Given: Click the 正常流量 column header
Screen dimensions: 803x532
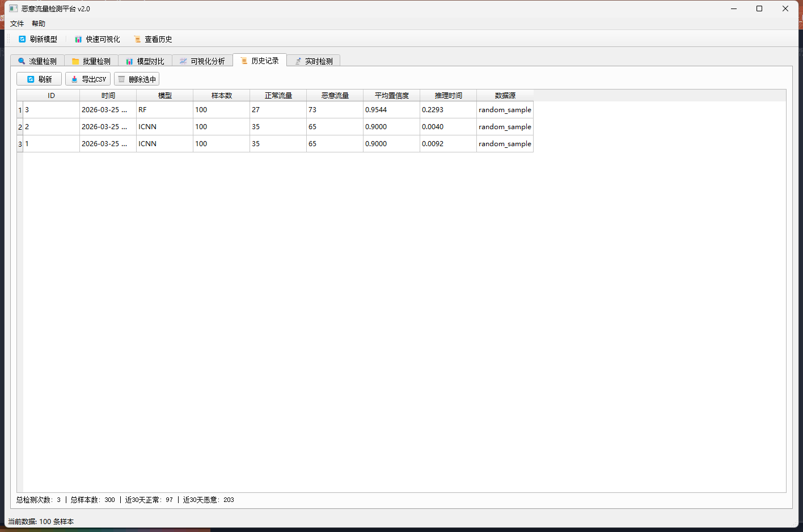Looking at the screenshot, I should click(278, 95).
